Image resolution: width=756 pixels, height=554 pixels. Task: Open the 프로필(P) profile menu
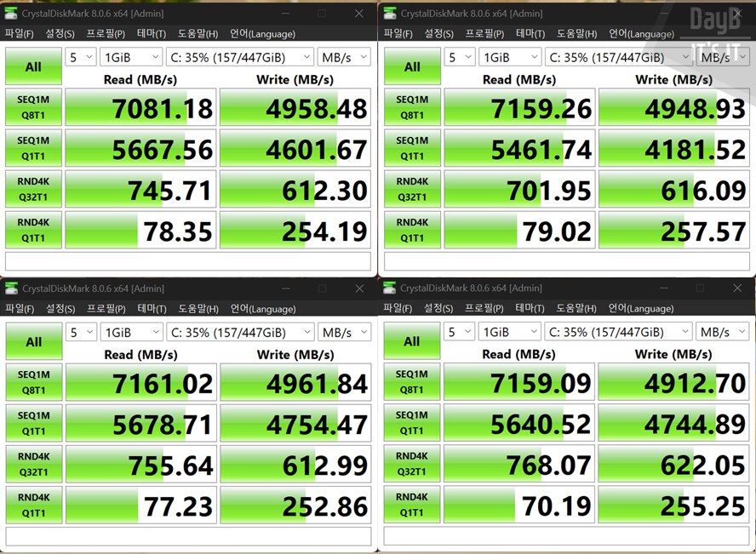pos(105,34)
